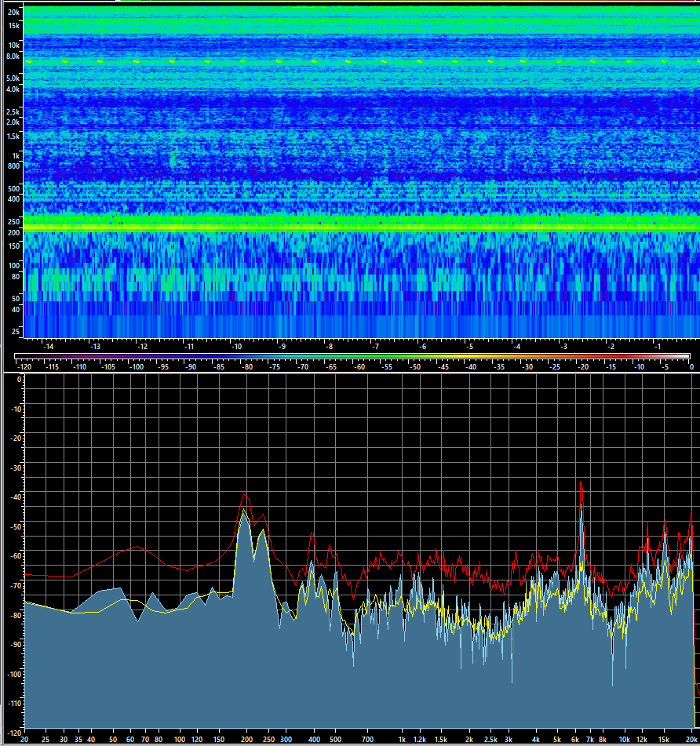The width and height of the screenshot is (700, 746).
Task: Click 300 on the spectrum frequency axis
Action: [286, 740]
